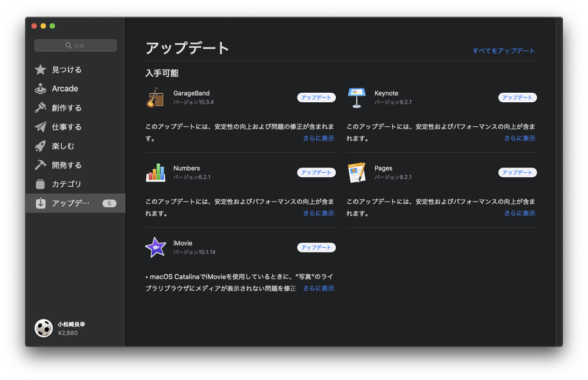Update Pages with its アップデート button
The height and width of the screenshot is (380, 588).
517,173
